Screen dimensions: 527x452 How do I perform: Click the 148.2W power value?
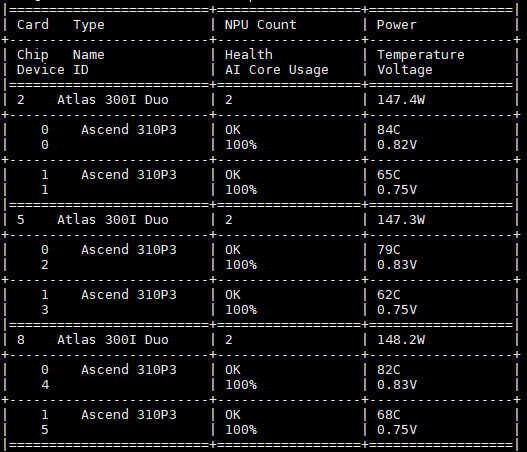pos(401,340)
